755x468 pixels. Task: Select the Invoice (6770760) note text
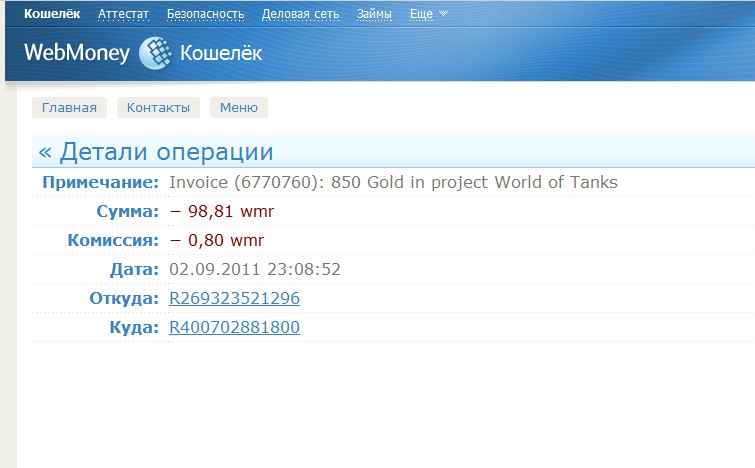[393, 182]
